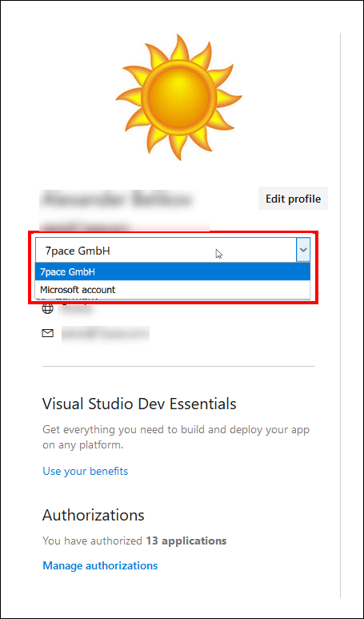Viewport: 364px width, 619px height.
Task: Click the blurred user display name
Action: (117, 199)
